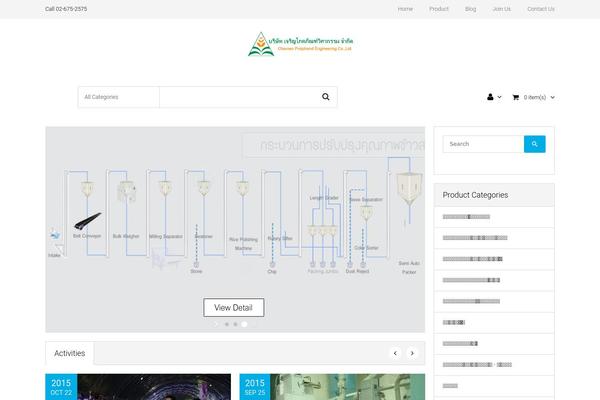Open the ninth product category link
Image resolution: width=600 pixels, height=400 pixels.
pyautogui.click(x=450, y=385)
